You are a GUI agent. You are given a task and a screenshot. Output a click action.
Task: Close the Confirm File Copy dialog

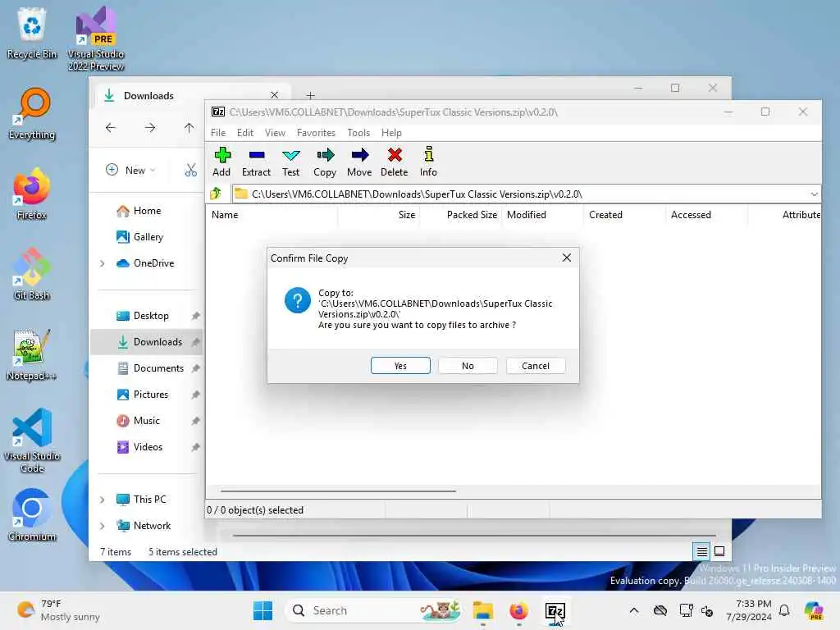tap(566, 258)
